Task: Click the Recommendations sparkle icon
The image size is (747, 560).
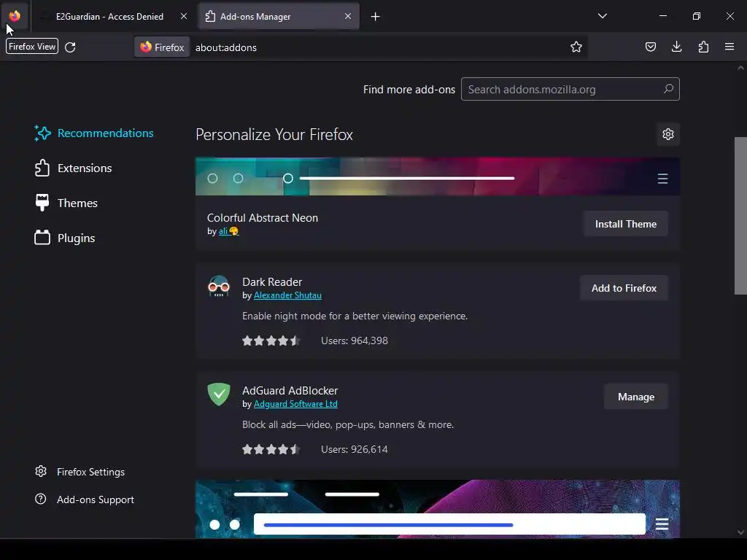Action: [x=42, y=133]
